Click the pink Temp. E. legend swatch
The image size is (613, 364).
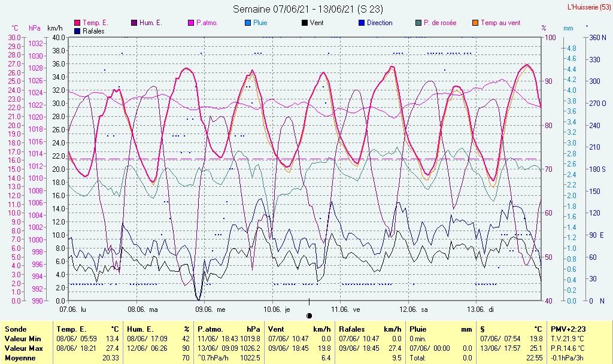pos(77,23)
